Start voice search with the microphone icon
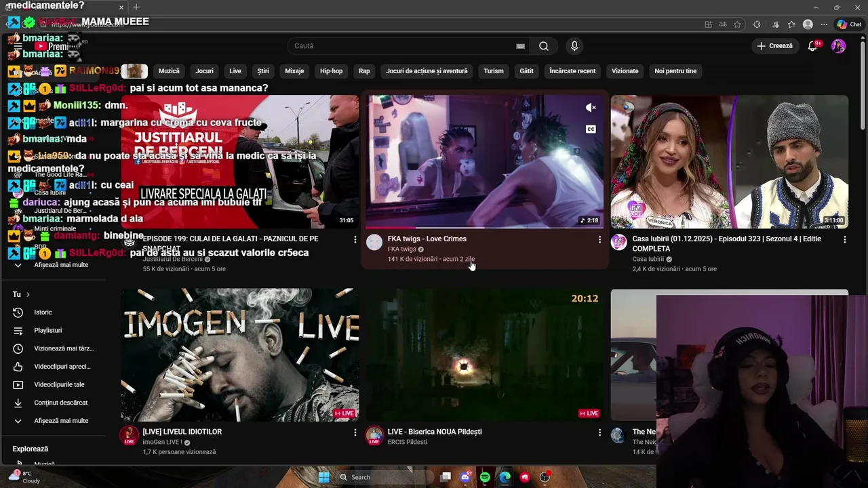Screen dimensions: 868x488 pyautogui.click(x=574, y=46)
